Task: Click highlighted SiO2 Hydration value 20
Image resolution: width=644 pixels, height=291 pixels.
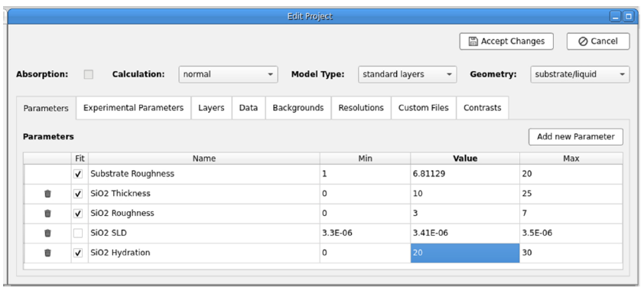Action: tap(465, 253)
